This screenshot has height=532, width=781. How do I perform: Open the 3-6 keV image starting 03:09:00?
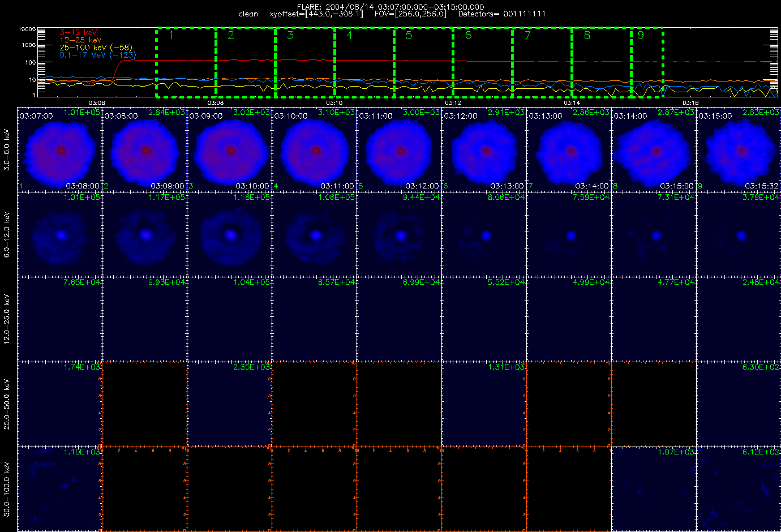coord(229,149)
